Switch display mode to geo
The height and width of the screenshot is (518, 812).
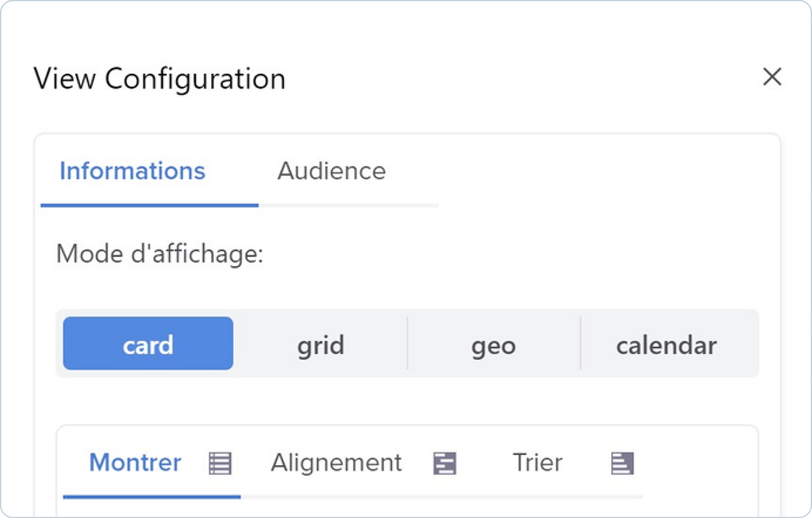(493, 345)
